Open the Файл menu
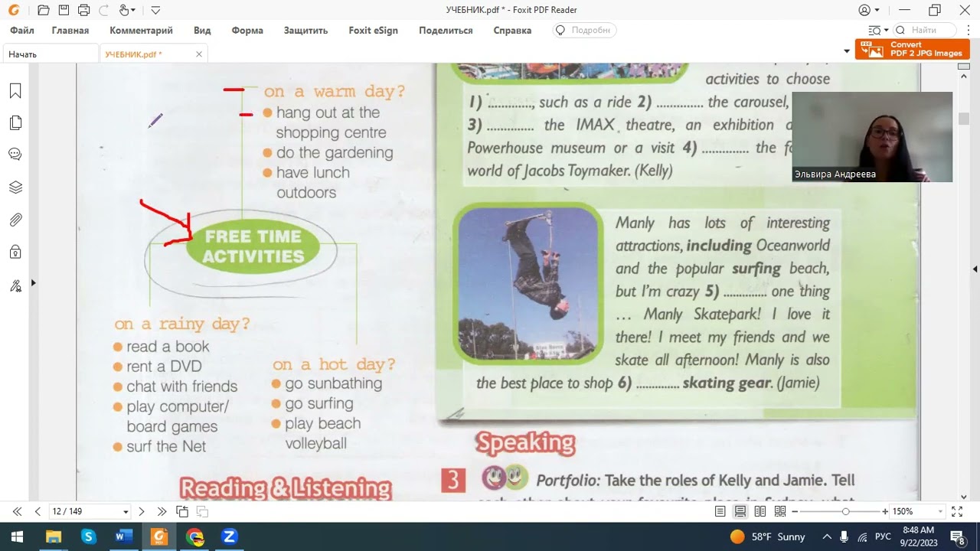Screen dimensions: 980x551 pos(22,31)
